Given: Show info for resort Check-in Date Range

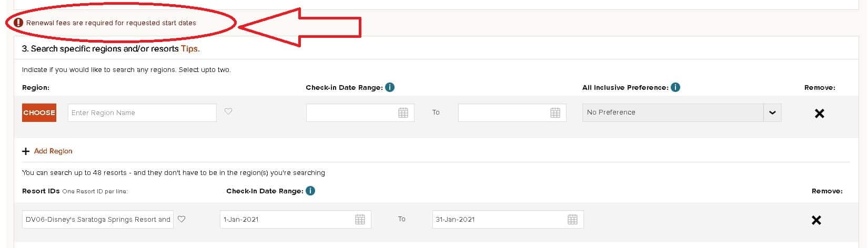Looking at the screenshot, I should [310, 191].
